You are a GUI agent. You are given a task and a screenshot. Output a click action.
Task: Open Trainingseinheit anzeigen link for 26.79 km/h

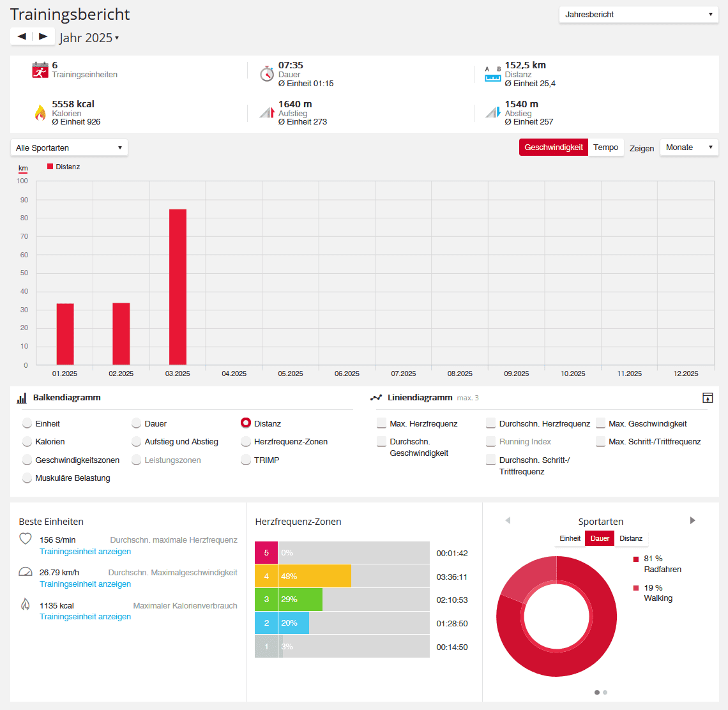85,584
